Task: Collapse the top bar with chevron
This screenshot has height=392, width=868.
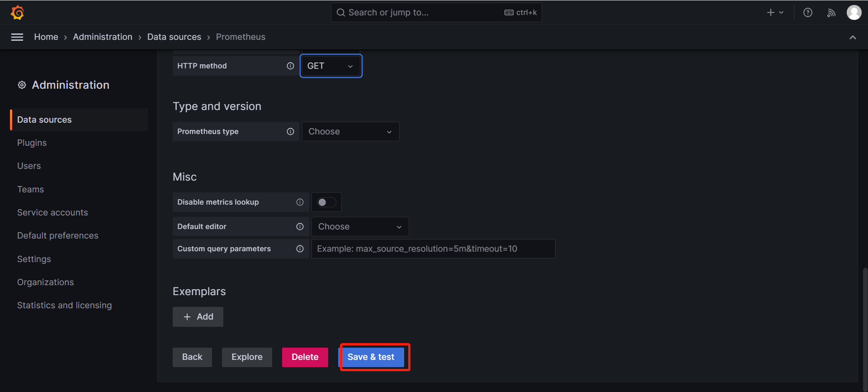Action: pyautogui.click(x=853, y=38)
